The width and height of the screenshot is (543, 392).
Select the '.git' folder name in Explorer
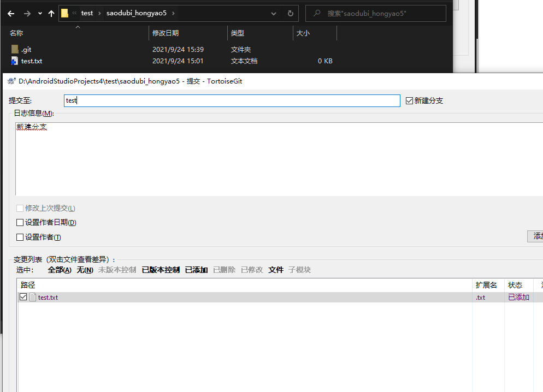pos(26,50)
